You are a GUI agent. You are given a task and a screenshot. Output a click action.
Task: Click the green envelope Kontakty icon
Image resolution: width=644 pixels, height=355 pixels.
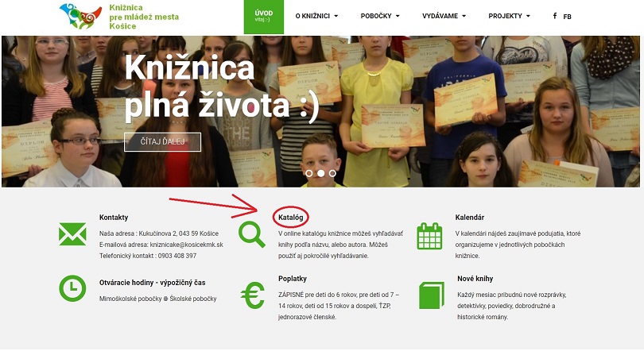pos(72,234)
